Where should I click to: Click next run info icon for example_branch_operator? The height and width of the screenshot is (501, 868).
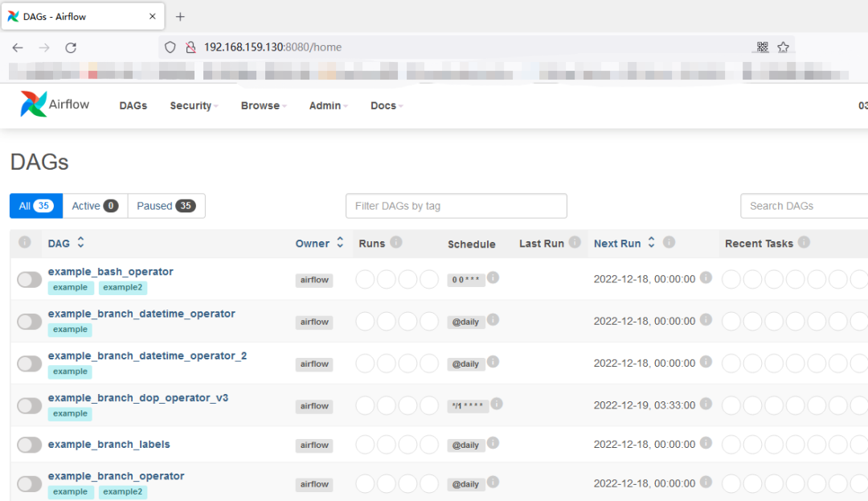point(706,482)
